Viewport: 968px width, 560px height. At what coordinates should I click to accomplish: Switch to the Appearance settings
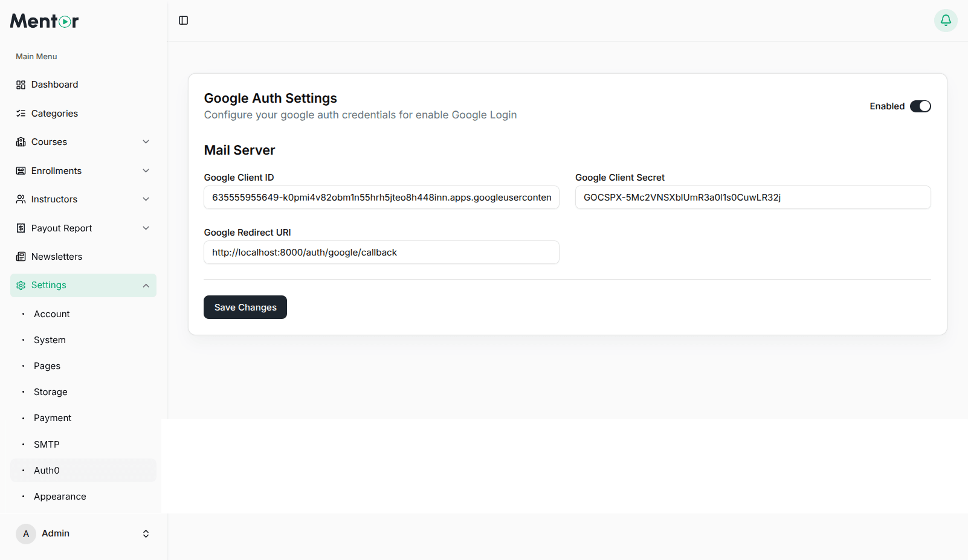click(60, 496)
